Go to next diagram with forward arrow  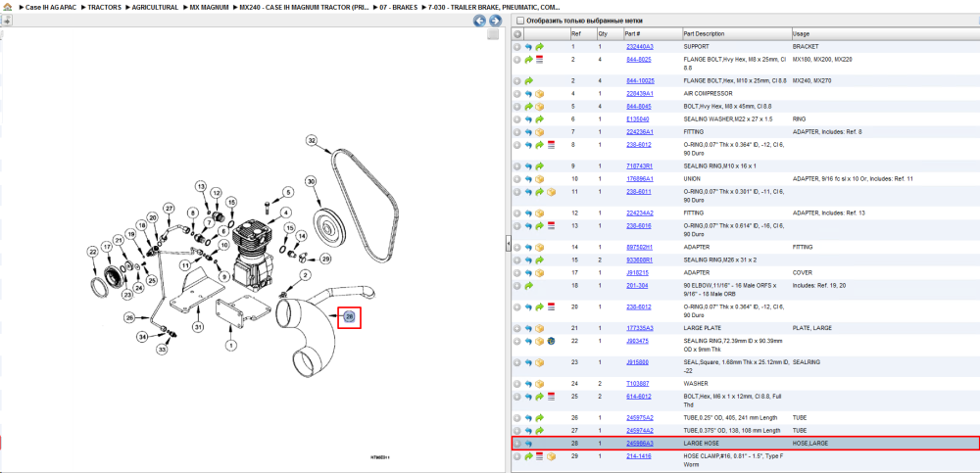[494, 21]
